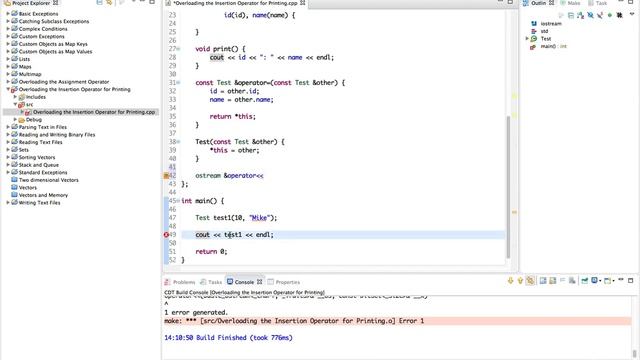The image size is (640, 360).
Task: Expand the Debug folder
Action: 15,120
